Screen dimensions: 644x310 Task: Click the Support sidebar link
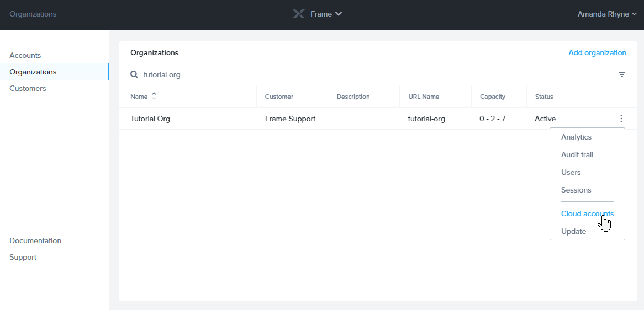coord(23,257)
